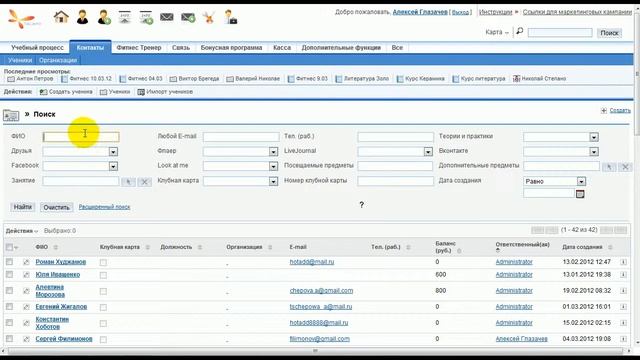
Task: Click the person contact toolbar icon
Action: click(82, 17)
